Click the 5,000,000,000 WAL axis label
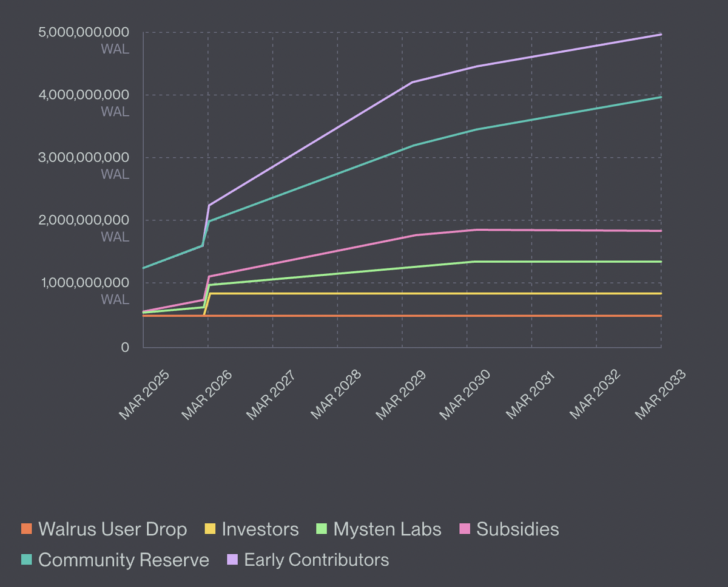Screen dimensions: 728x587 tap(84, 32)
